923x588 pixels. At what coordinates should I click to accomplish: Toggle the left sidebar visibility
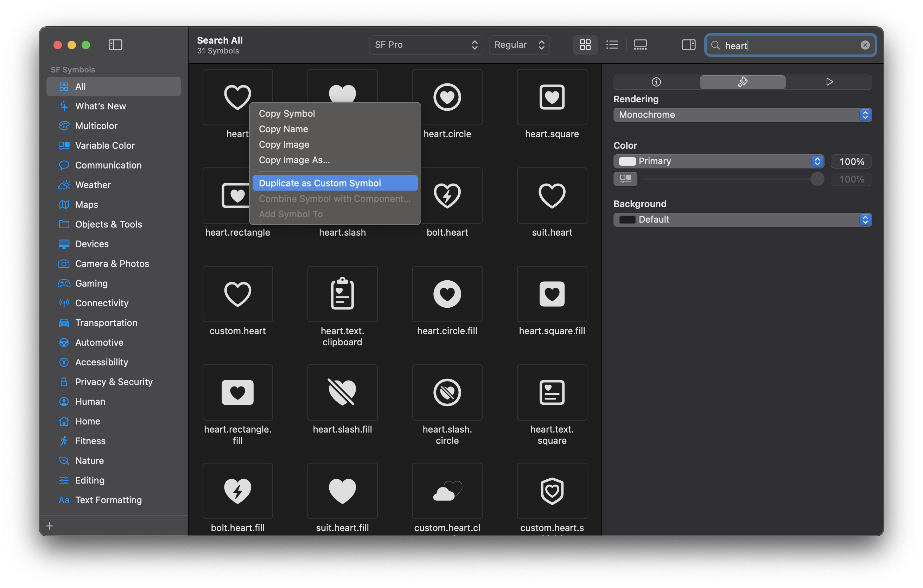click(x=115, y=45)
